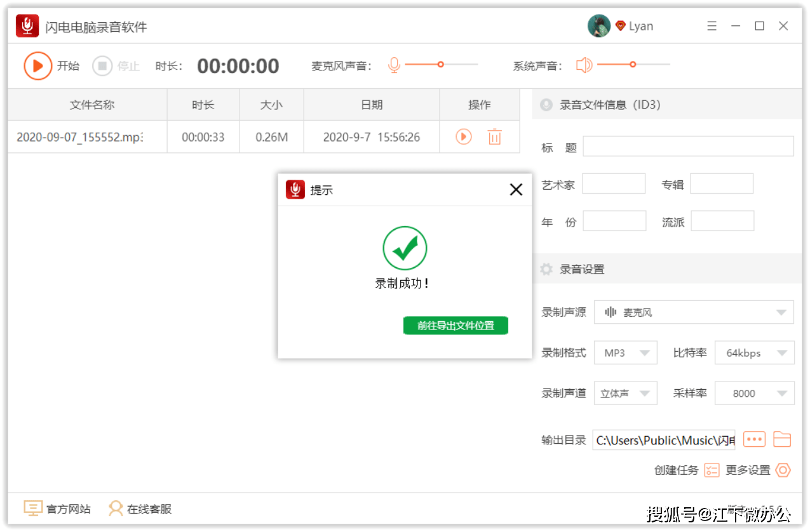Open the 录制格式 MP3 dropdown

626,353
